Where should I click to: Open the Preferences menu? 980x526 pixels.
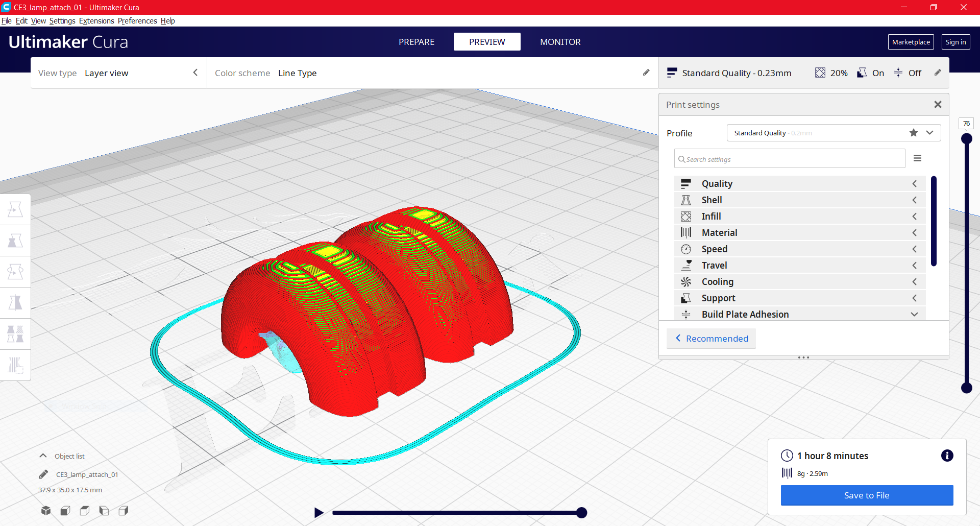tap(137, 21)
